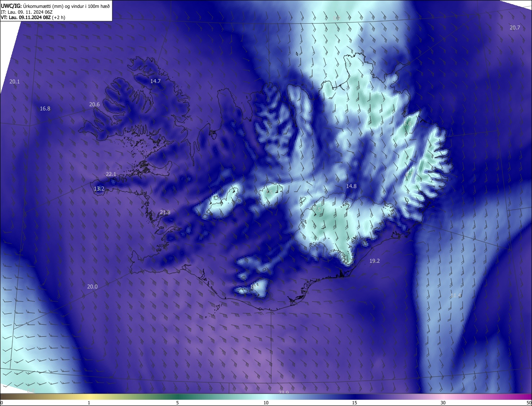
Task: Click the map value 20.0
Action: pos(92,287)
